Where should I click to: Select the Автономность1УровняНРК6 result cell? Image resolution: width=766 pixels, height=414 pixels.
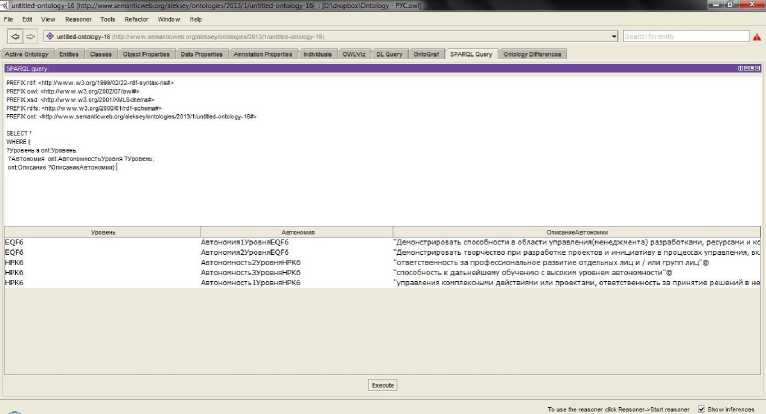[x=297, y=283]
